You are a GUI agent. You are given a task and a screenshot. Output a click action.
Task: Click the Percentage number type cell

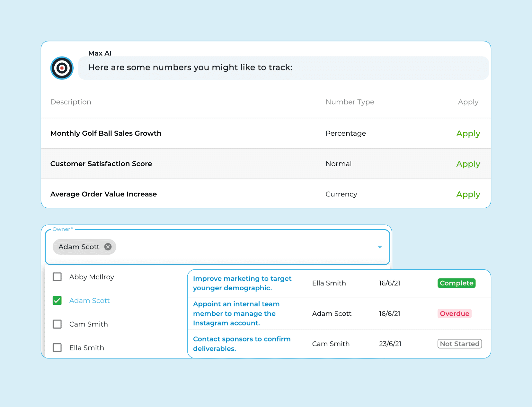(x=346, y=133)
